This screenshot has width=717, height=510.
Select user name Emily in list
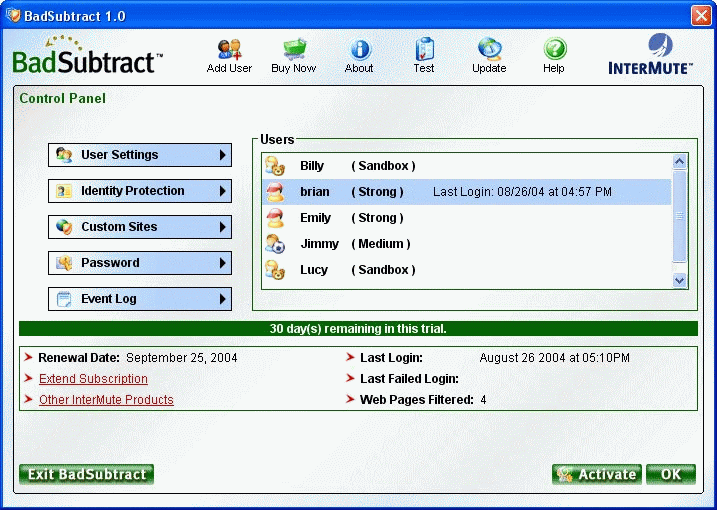pos(315,218)
